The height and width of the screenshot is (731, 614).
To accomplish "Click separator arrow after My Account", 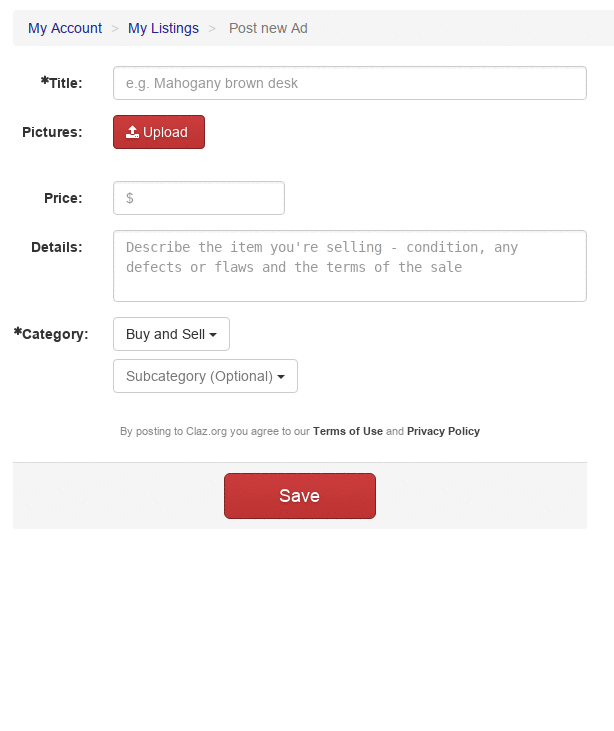I will click(x=115, y=28).
